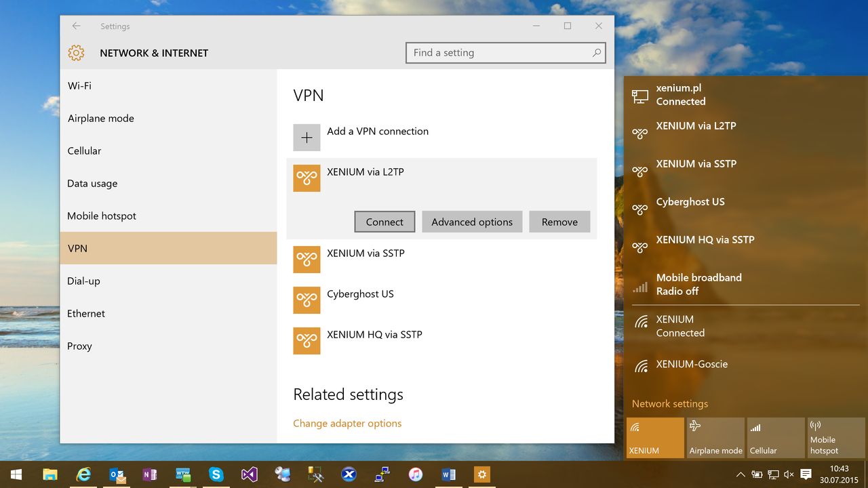Open the blue X app on taskbar
Image resolution: width=868 pixels, height=488 pixels.
tap(349, 474)
